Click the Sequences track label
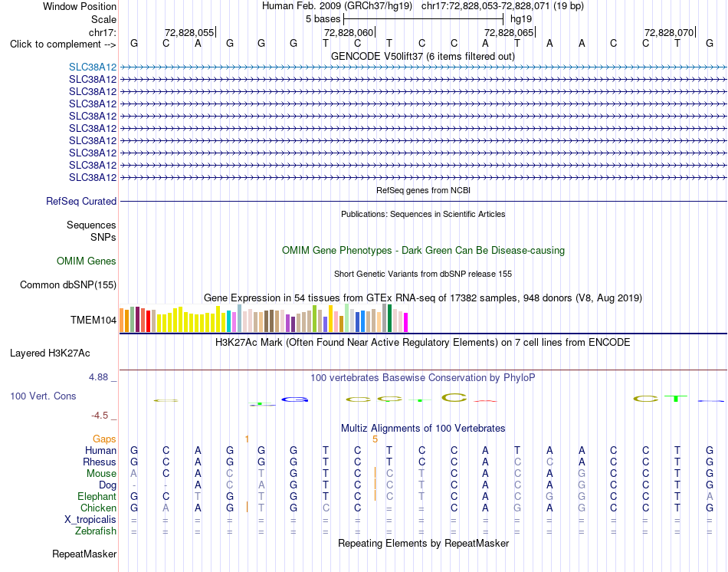The height and width of the screenshot is (572, 728). [91, 225]
